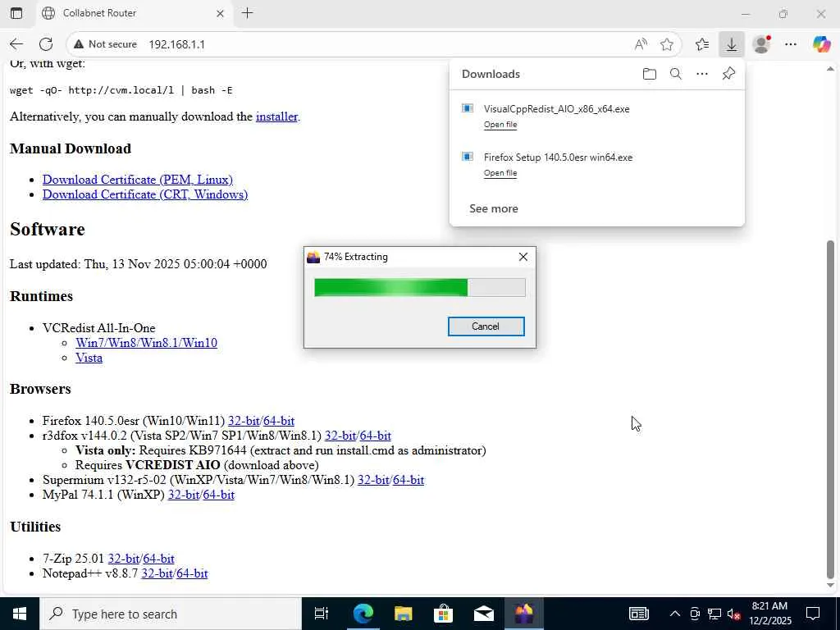Click Firefox Setup 140.5.0esr win64.exe entry
Screen dimensions: 840x630
tap(597, 164)
